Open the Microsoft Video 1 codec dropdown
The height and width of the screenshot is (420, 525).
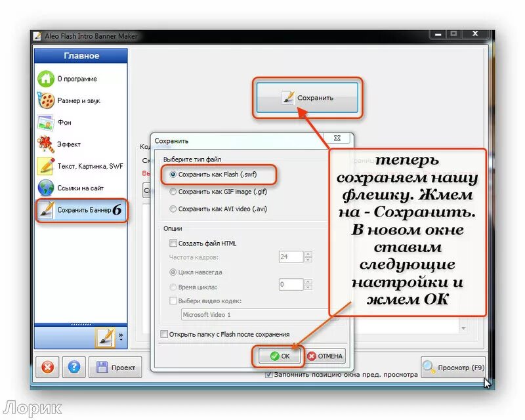coord(260,314)
